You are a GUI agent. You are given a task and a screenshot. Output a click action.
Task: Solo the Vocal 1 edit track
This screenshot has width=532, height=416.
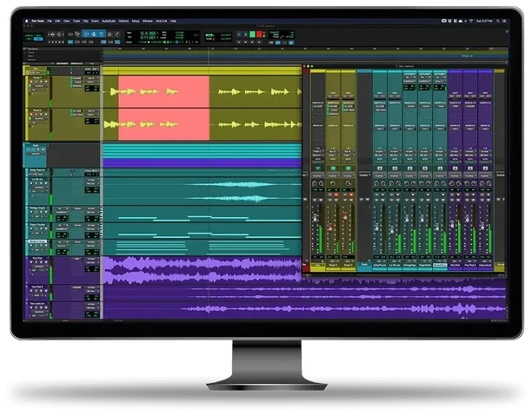tap(41, 82)
